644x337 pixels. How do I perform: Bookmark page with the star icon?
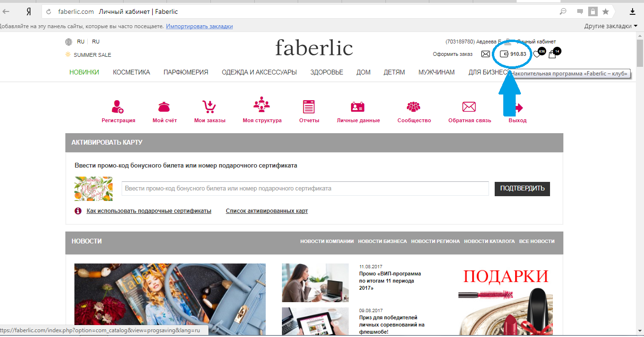point(605,11)
